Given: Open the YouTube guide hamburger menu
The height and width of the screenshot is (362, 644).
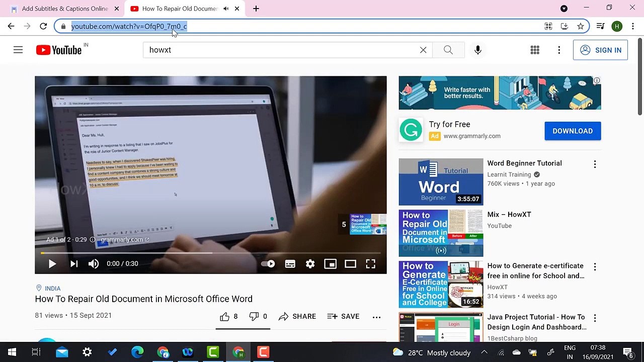Looking at the screenshot, I should pos(18,50).
